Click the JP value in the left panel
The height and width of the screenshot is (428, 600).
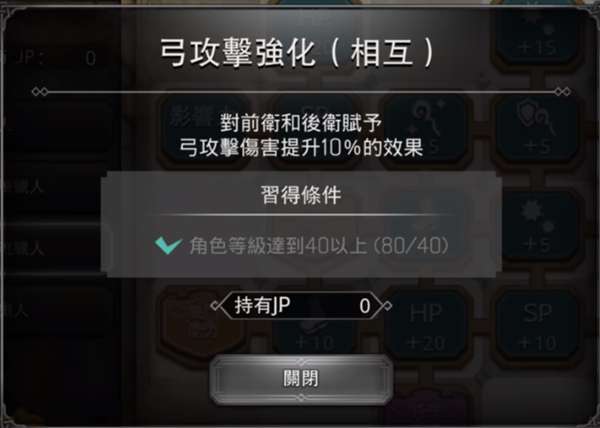[90, 58]
